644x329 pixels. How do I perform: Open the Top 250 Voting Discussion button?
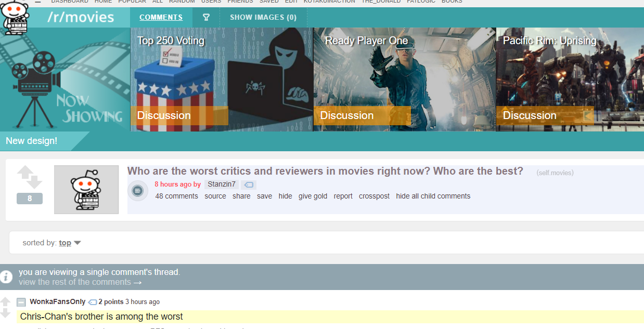click(x=179, y=115)
